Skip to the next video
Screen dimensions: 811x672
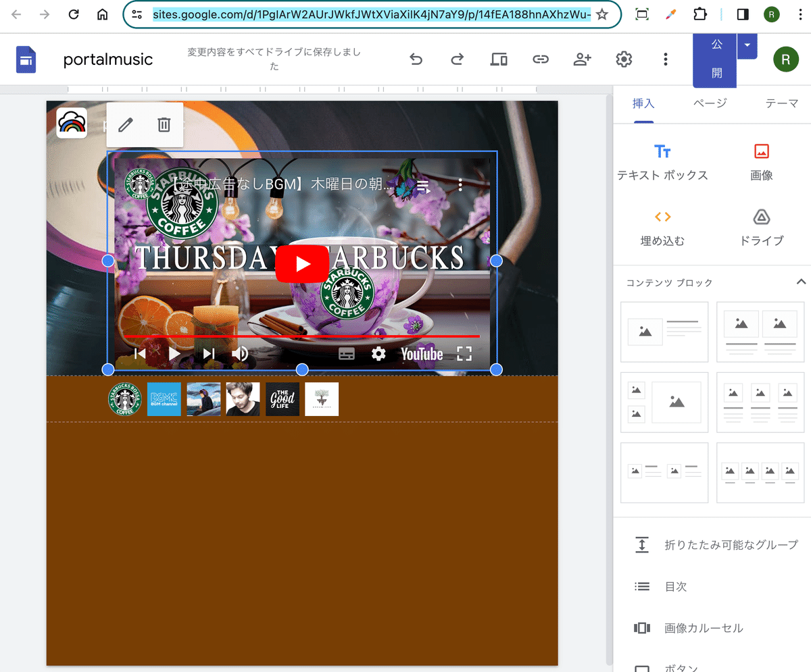coord(209,354)
